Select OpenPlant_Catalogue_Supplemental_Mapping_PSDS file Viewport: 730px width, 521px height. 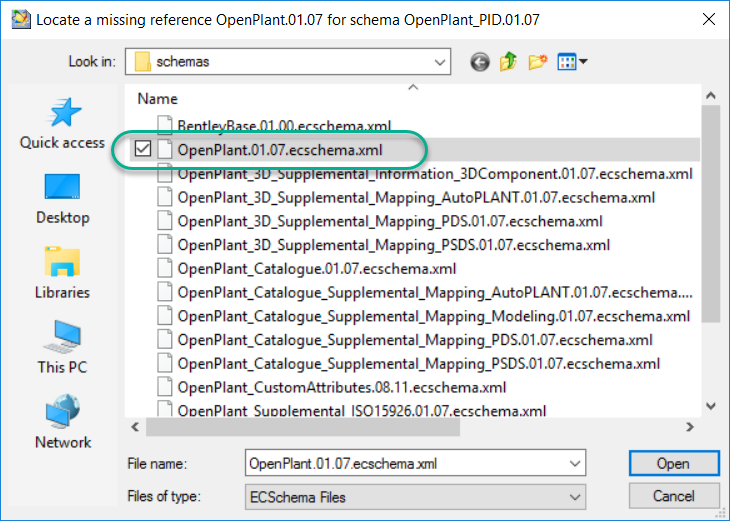[419, 364]
